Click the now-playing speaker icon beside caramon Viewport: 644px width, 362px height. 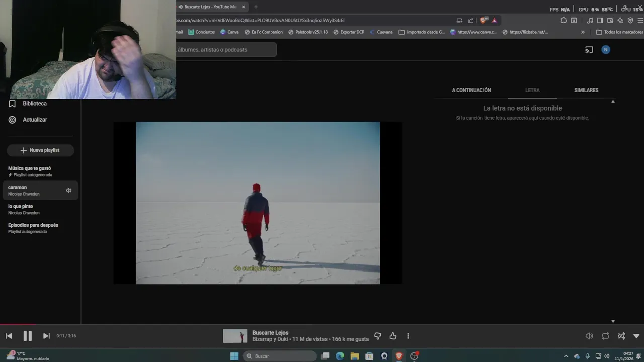point(69,190)
